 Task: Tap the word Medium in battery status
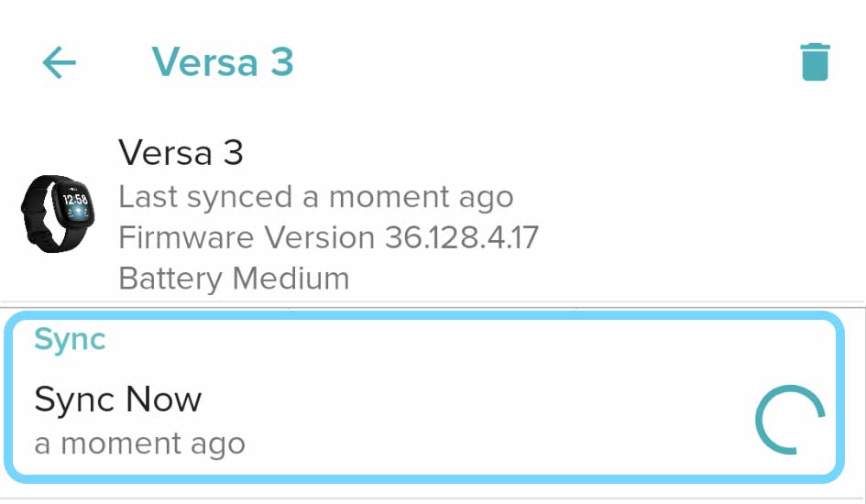tap(290, 278)
